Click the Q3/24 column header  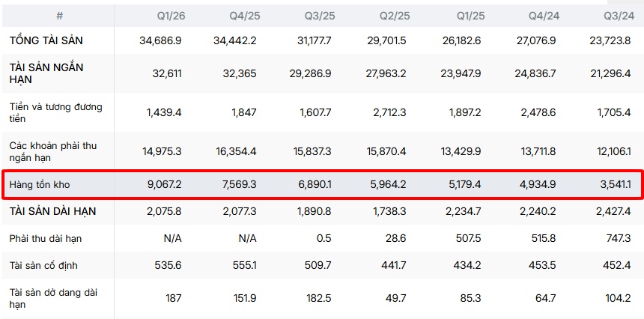pos(619,16)
